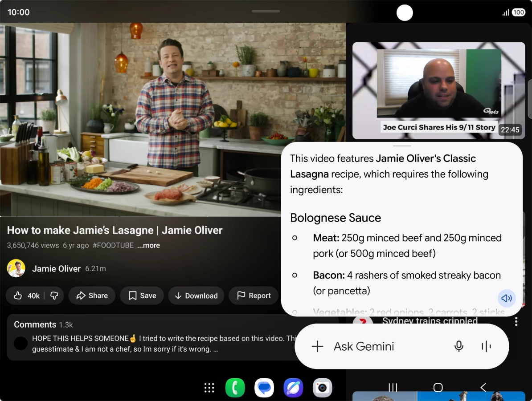Like the Jamie's Lasagne video
The height and width of the screenshot is (401, 532).
click(26, 296)
